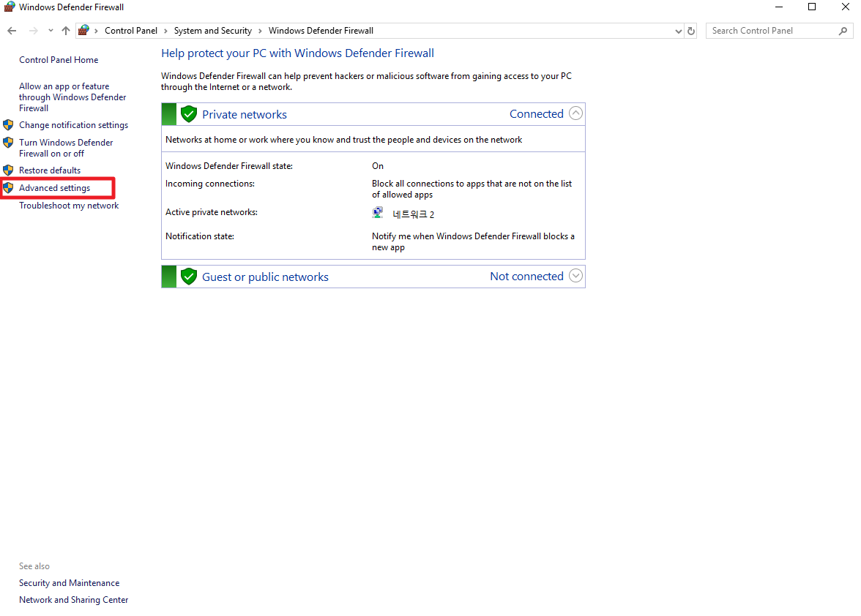This screenshot has width=861, height=616.
Task: Click the green shield next to Private networks
Action: (x=188, y=114)
